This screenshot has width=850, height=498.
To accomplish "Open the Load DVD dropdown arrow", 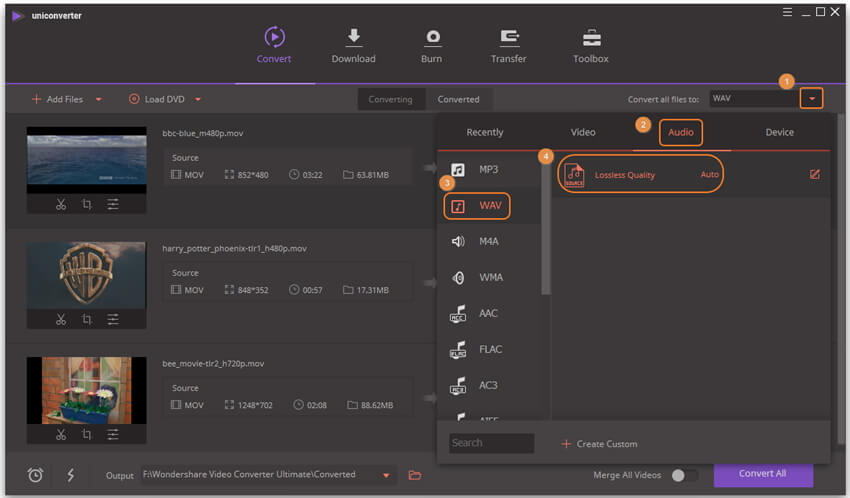I will (x=198, y=99).
